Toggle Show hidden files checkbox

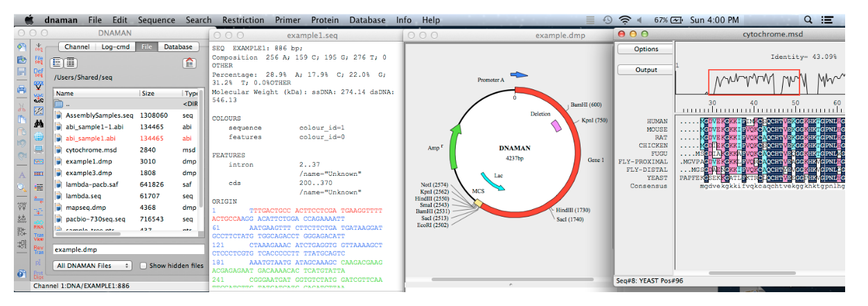coord(143,266)
